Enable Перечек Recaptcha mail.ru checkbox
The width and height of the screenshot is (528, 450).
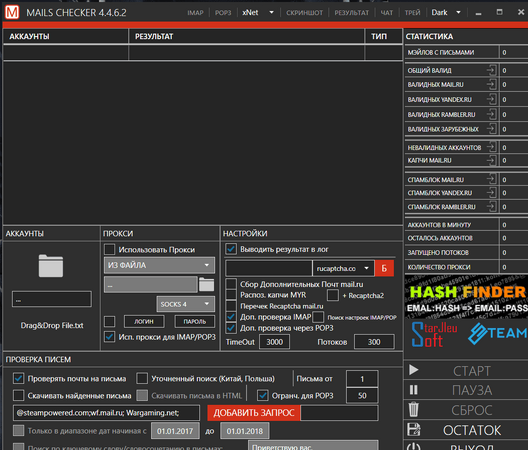click(x=231, y=306)
